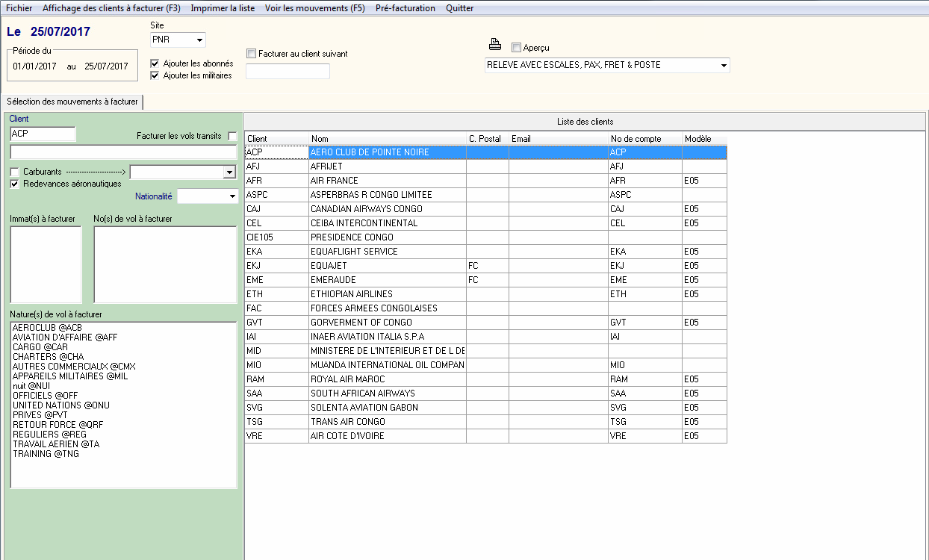
Task: Click Pré-facturation in menu bar
Action: [406, 8]
